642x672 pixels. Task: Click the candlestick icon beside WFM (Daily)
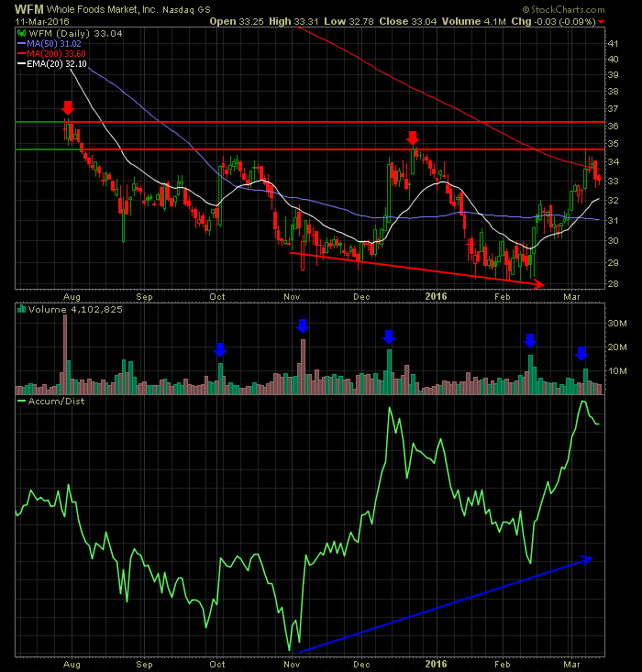click(21, 33)
